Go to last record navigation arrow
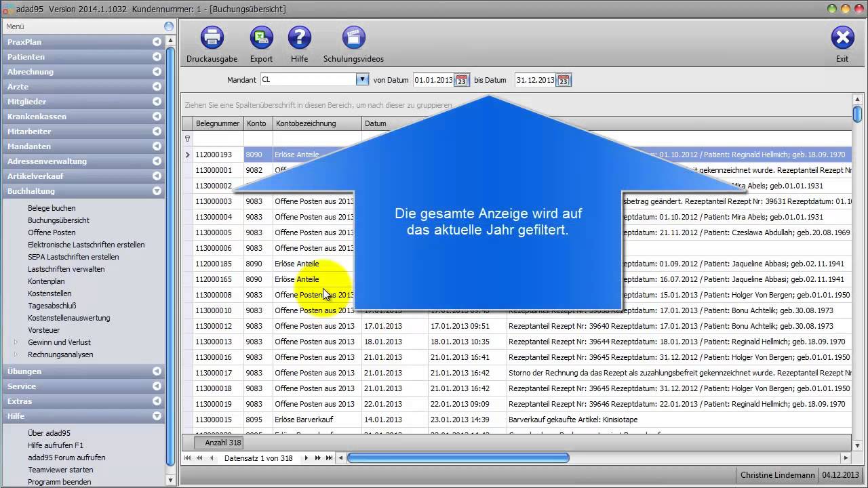The width and height of the screenshot is (868, 488). [329, 458]
